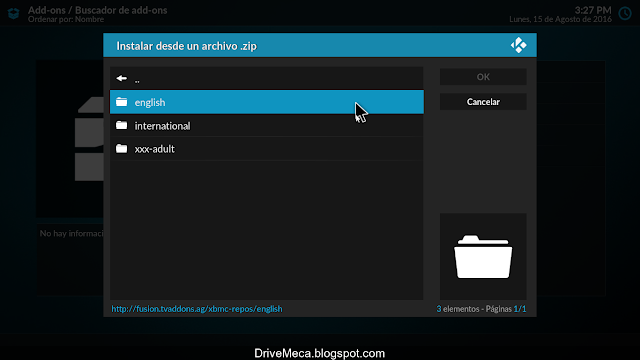Click the date 'Lunes, 15 de Agosto de 2016'
Screen dimensions: 640x360
(560, 19)
